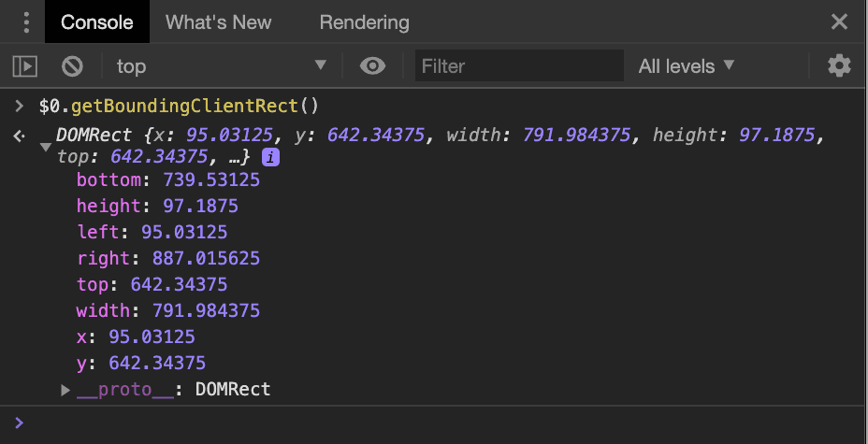Create a live expression with eye icon

(373, 66)
